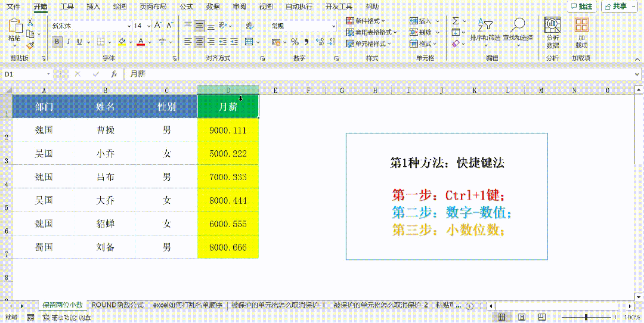Image resolution: width=644 pixels, height=323 pixels.
Task: Click the Fill down icon
Action: [456, 32]
